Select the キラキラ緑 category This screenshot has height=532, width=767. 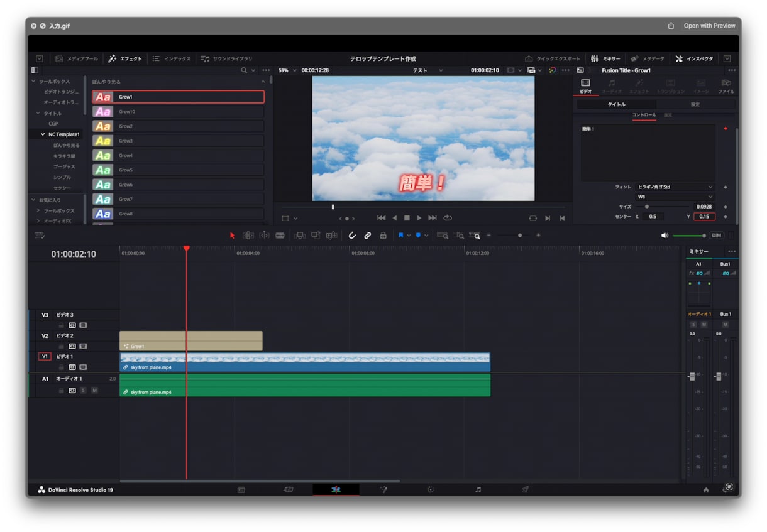pyautogui.click(x=64, y=156)
